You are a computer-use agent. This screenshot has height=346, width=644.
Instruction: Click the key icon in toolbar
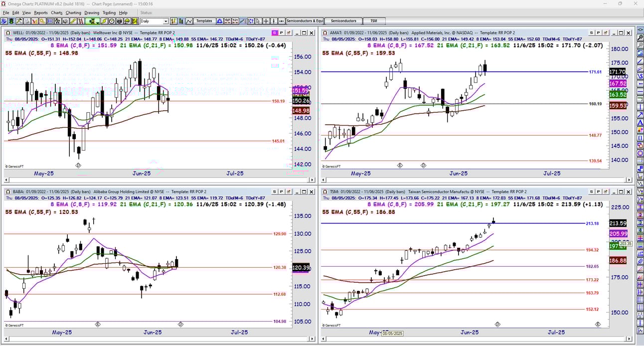tap(42, 21)
